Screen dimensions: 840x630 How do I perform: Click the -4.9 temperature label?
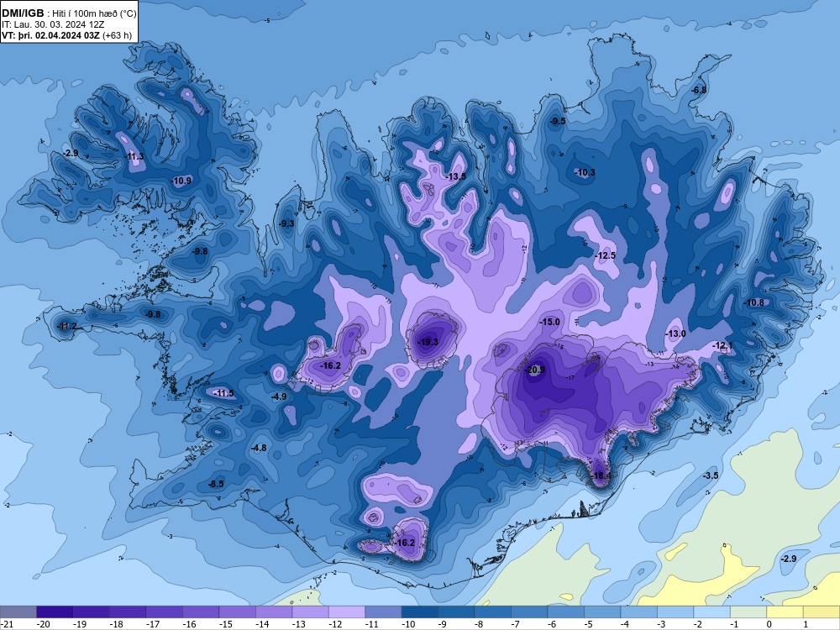coord(279,396)
